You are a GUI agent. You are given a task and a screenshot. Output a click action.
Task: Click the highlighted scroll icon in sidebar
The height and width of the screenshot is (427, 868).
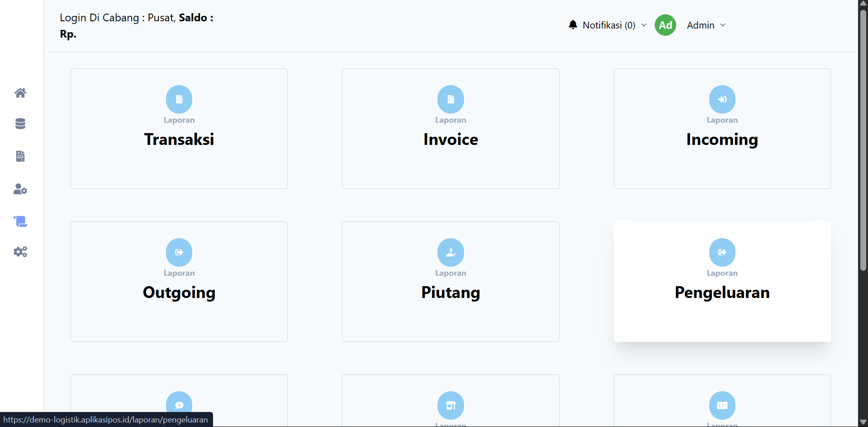20,221
